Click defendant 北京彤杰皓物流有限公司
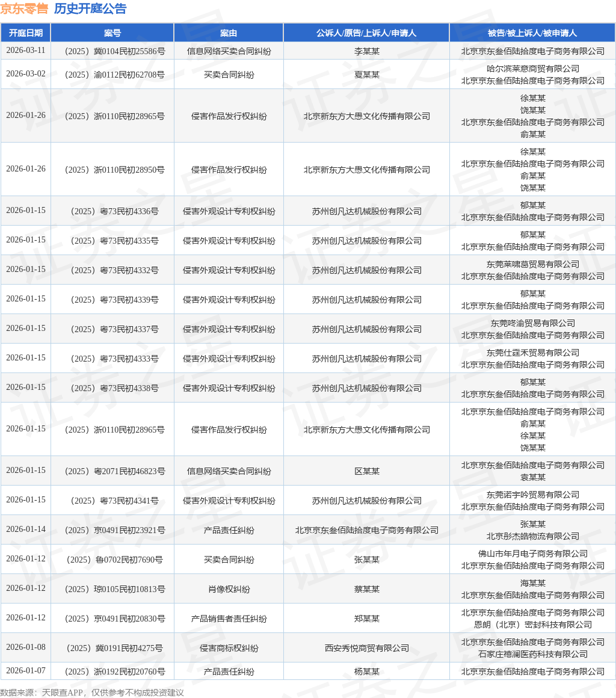Image resolution: width=616 pixels, height=698 pixels. (x=533, y=536)
